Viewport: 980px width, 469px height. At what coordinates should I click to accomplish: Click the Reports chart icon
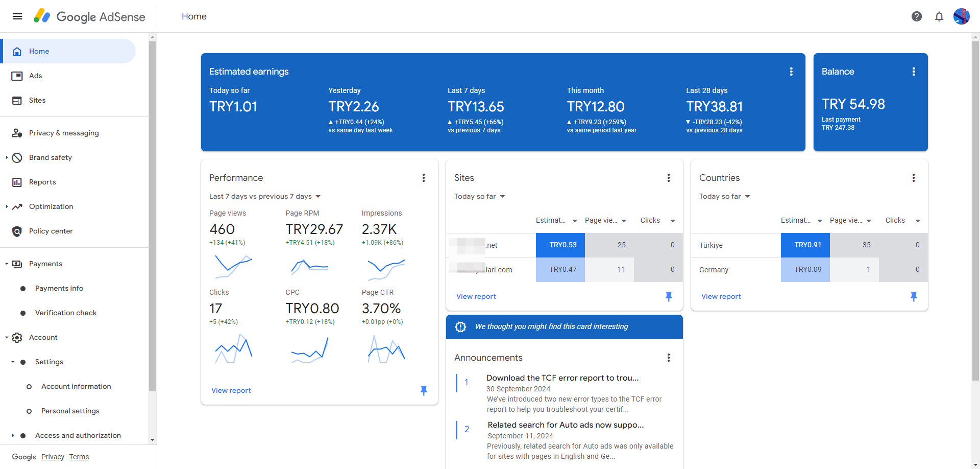17,182
